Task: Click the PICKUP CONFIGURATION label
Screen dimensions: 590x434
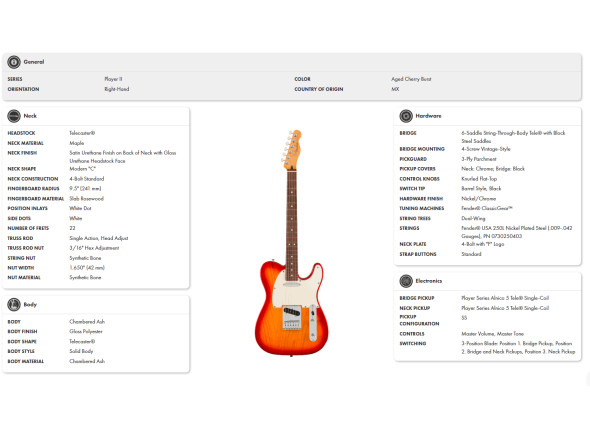Action: [419, 320]
